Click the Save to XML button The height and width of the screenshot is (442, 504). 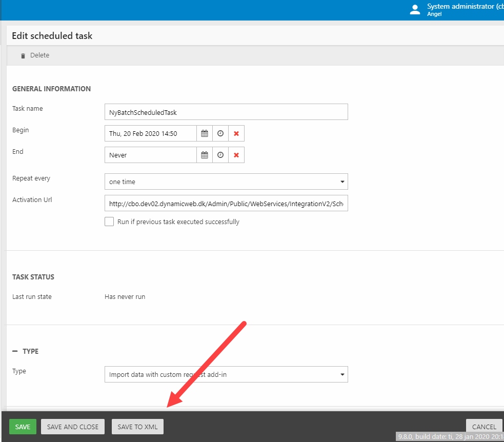[137, 427]
